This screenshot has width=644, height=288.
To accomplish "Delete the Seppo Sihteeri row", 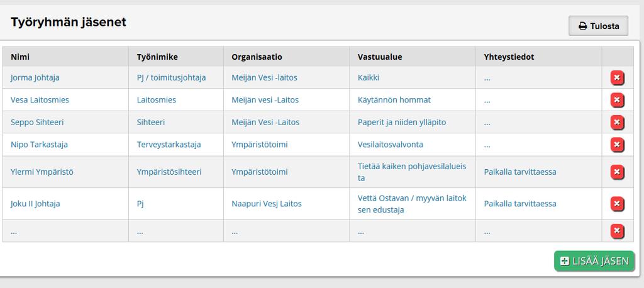I will (617, 122).
